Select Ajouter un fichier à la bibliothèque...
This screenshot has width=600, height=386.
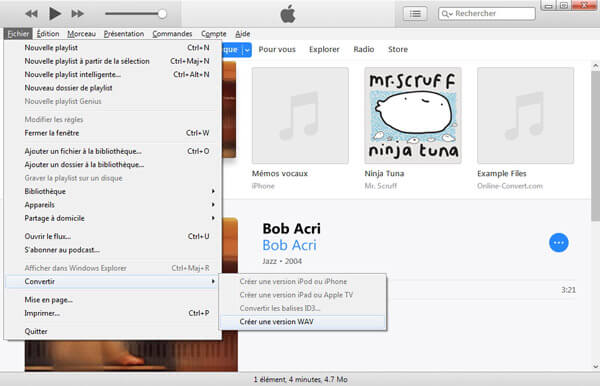[112, 151]
